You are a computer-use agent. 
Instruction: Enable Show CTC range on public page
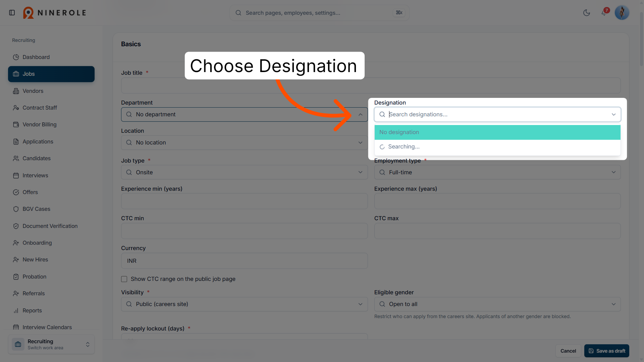pos(124,279)
